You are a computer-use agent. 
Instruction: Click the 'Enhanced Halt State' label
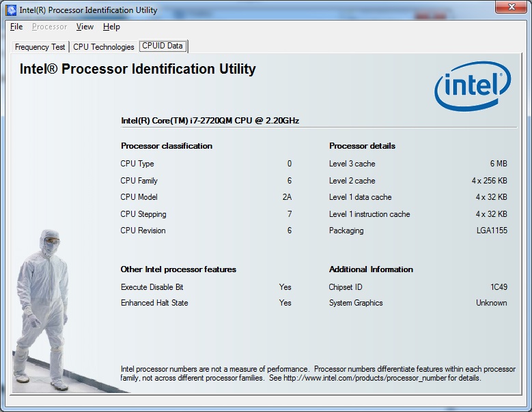(154, 303)
